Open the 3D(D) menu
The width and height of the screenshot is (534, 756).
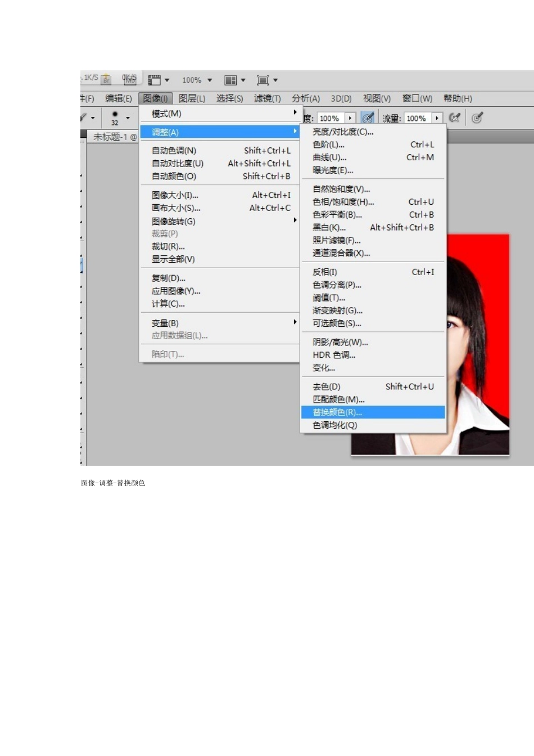[x=341, y=98]
